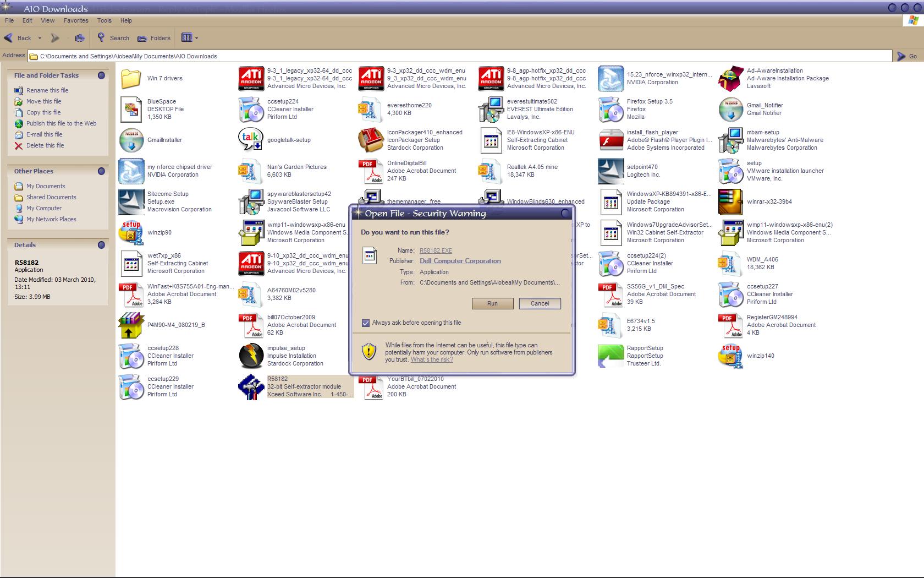This screenshot has width=924, height=578.
Task: Click Rename this file task
Action: point(47,90)
